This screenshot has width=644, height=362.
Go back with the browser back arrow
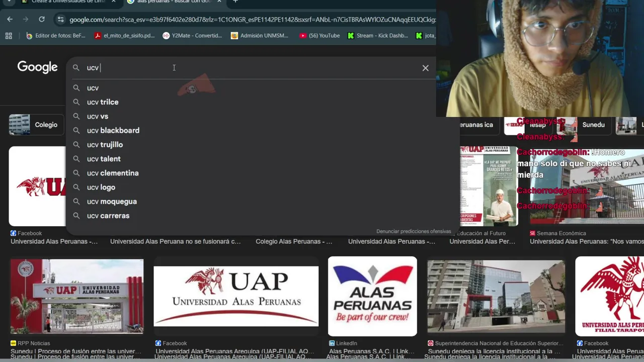(x=10, y=19)
